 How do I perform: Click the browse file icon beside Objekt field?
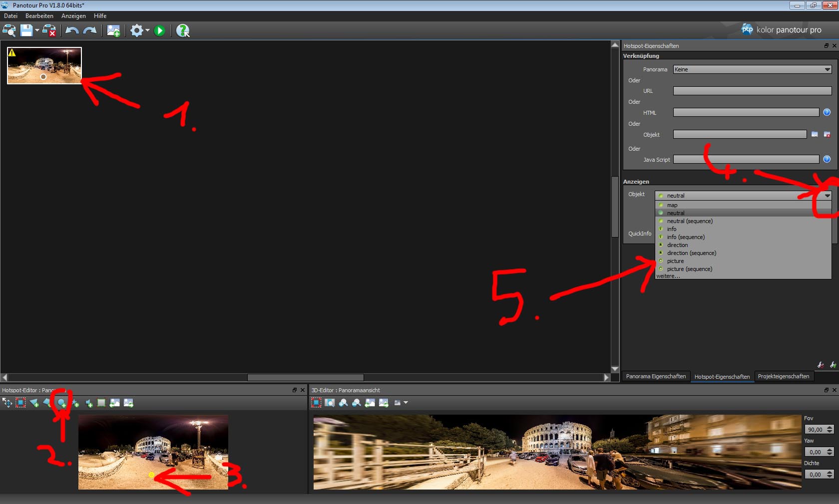[815, 134]
